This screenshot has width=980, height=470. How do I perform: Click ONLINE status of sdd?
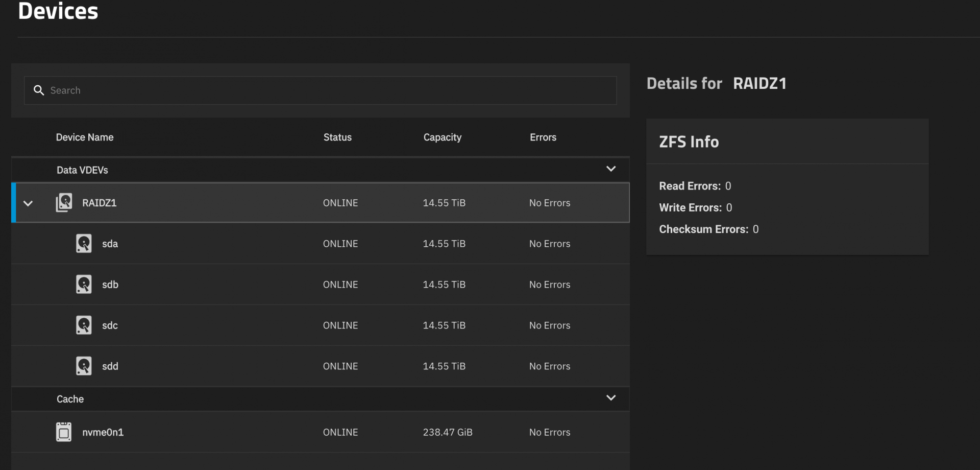click(340, 367)
